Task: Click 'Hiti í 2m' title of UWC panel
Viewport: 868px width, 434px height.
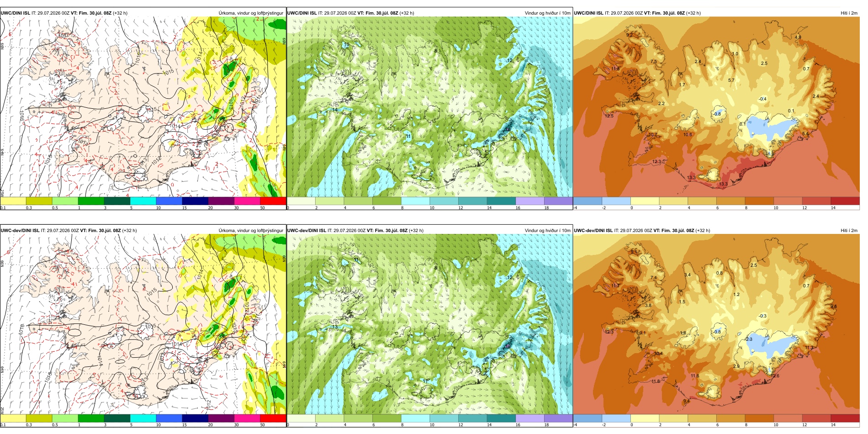Action: click(849, 13)
